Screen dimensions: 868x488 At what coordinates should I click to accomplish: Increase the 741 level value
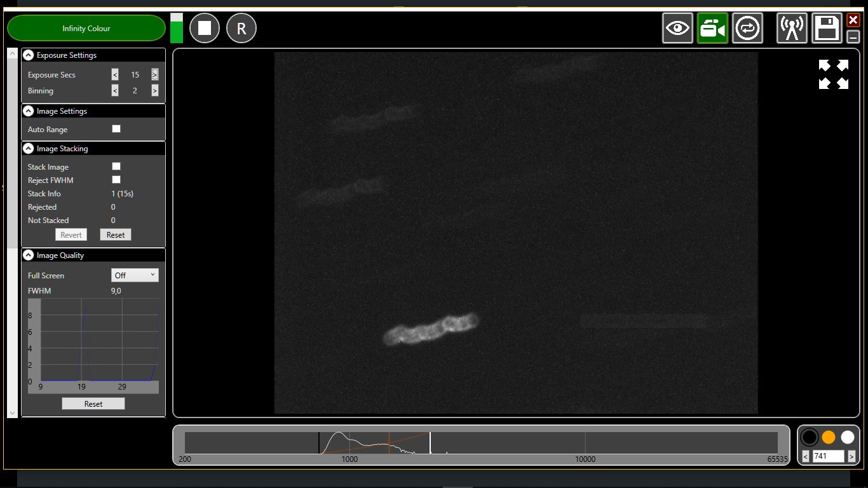851,456
